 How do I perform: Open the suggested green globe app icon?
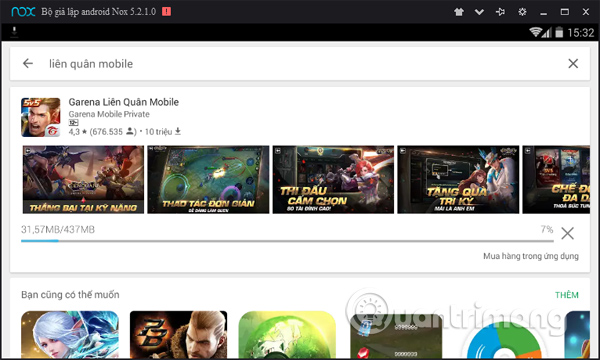[x=287, y=335]
